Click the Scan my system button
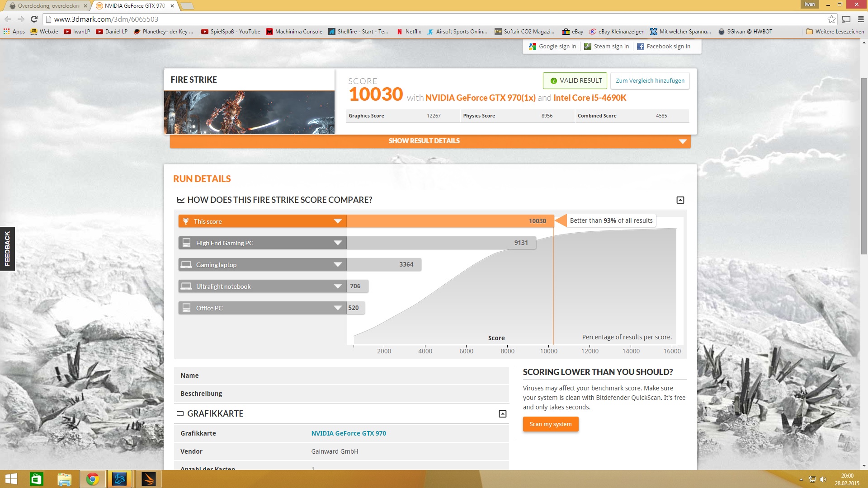This screenshot has width=868, height=488. [551, 424]
